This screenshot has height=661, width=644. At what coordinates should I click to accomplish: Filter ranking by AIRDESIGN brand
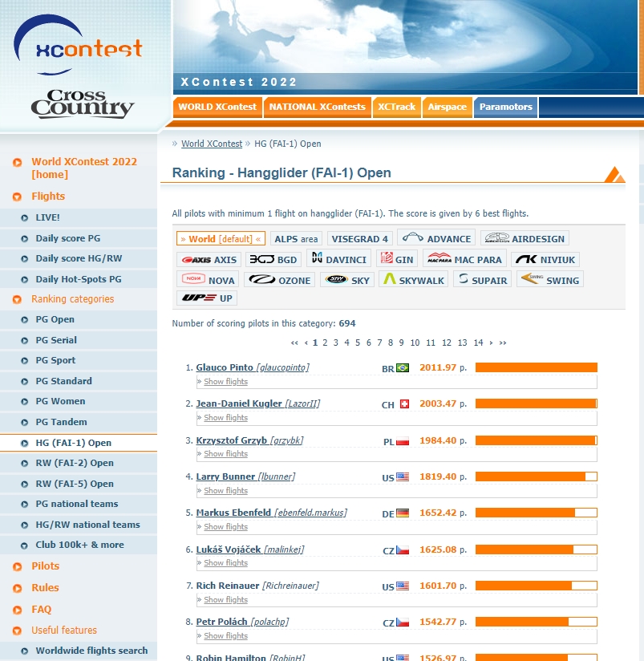point(525,238)
